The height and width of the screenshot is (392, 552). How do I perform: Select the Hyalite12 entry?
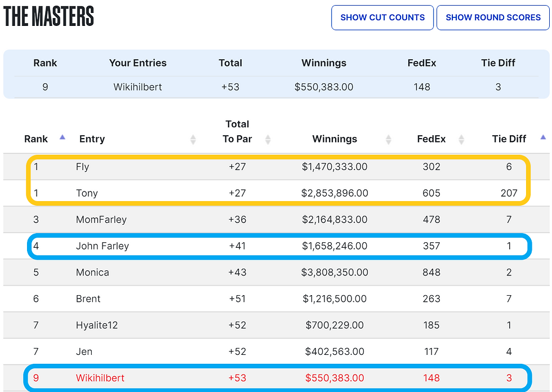tap(98, 326)
